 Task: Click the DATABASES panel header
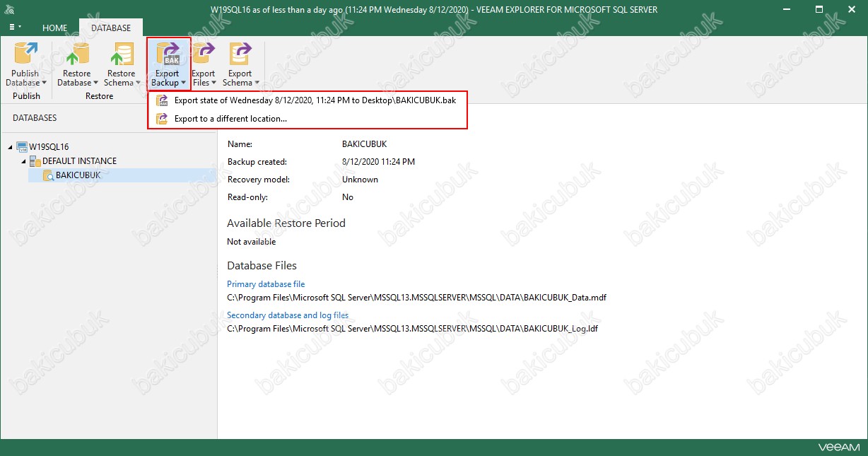pos(35,118)
